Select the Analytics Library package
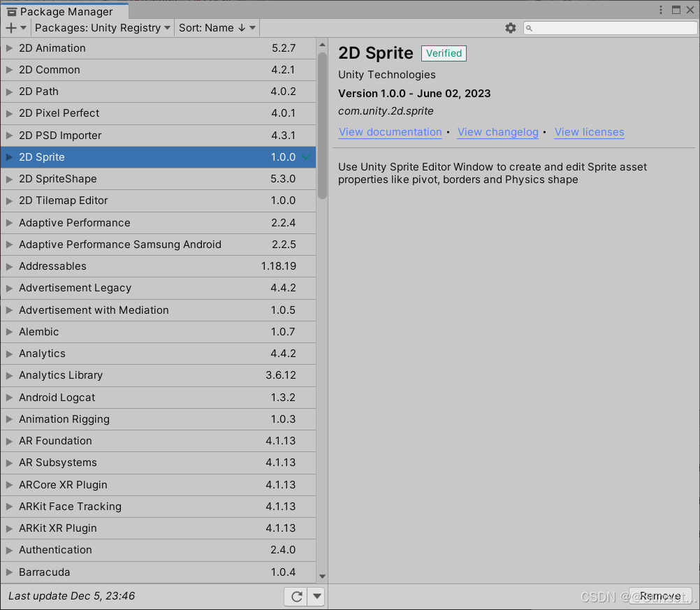Screen dimensions: 700x610 click(158, 375)
